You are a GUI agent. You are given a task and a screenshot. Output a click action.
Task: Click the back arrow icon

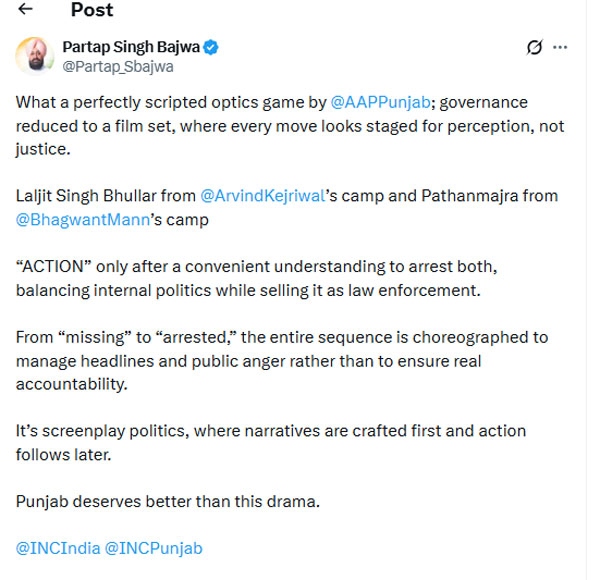26,10
